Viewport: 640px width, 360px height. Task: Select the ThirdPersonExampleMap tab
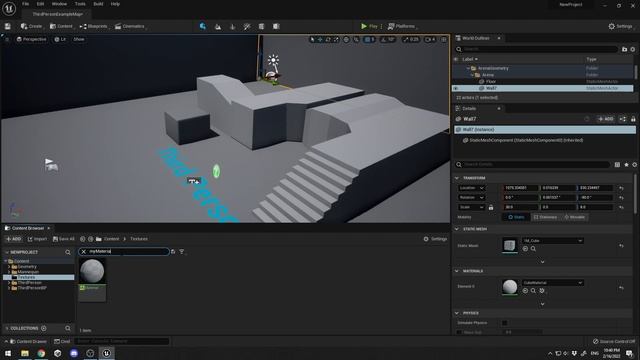[x=57, y=14]
